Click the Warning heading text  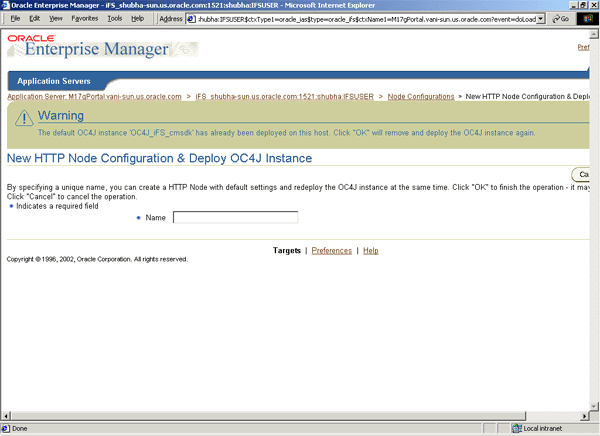(60, 116)
